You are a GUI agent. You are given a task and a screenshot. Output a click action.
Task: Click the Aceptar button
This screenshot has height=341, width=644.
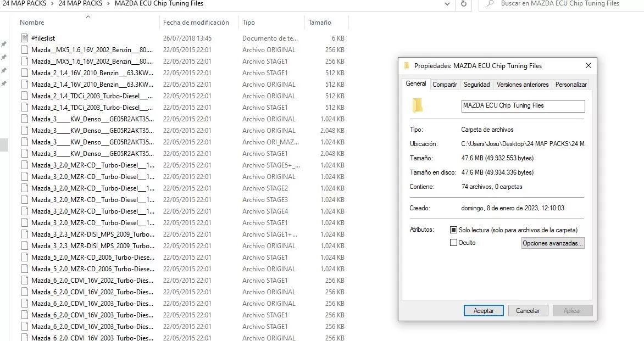click(484, 311)
